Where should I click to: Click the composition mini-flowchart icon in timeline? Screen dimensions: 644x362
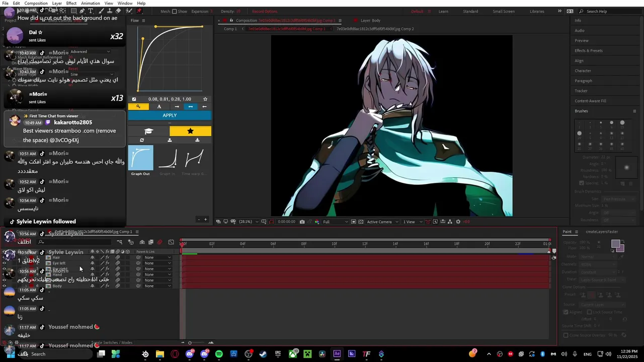coord(120,242)
